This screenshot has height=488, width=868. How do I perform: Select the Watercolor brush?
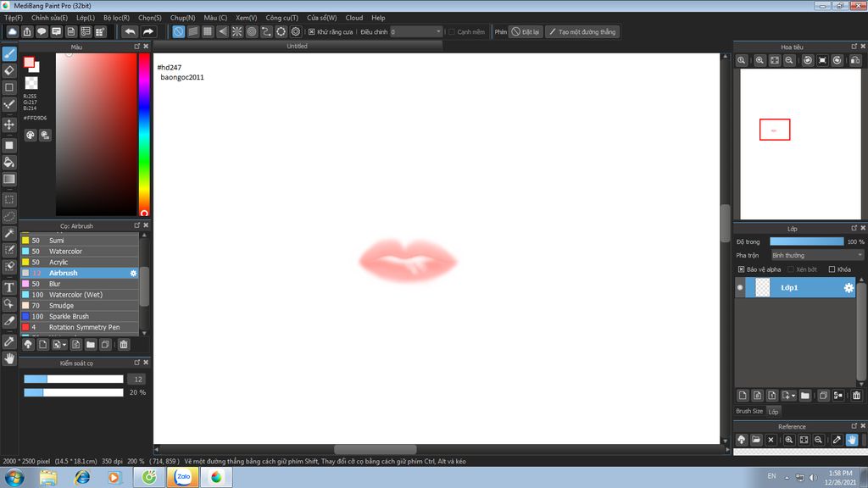tap(80, 251)
